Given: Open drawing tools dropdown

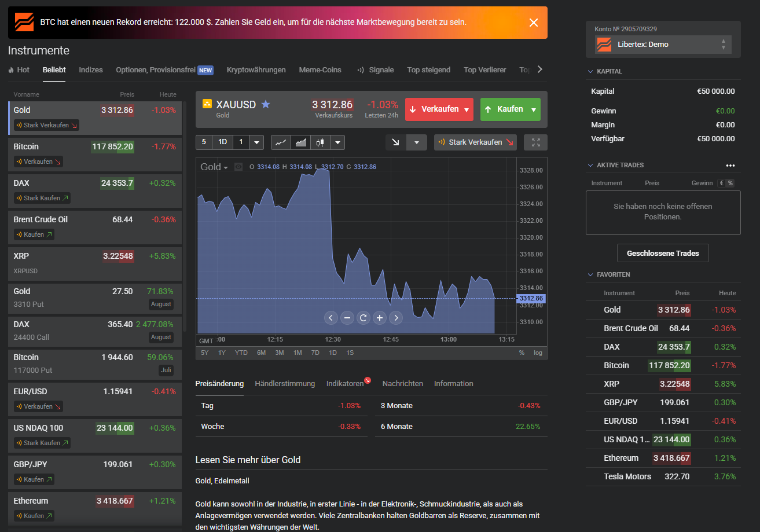Looking at the screenshot, I should click(x=417, y=142).
